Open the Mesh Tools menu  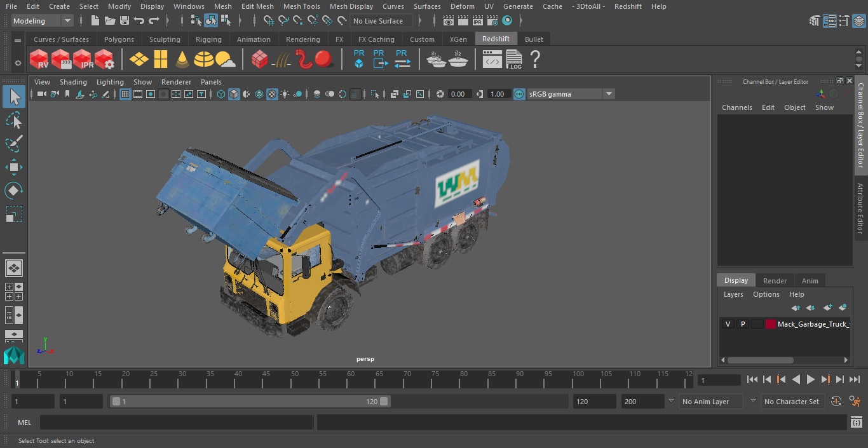(x=301, y=6)
